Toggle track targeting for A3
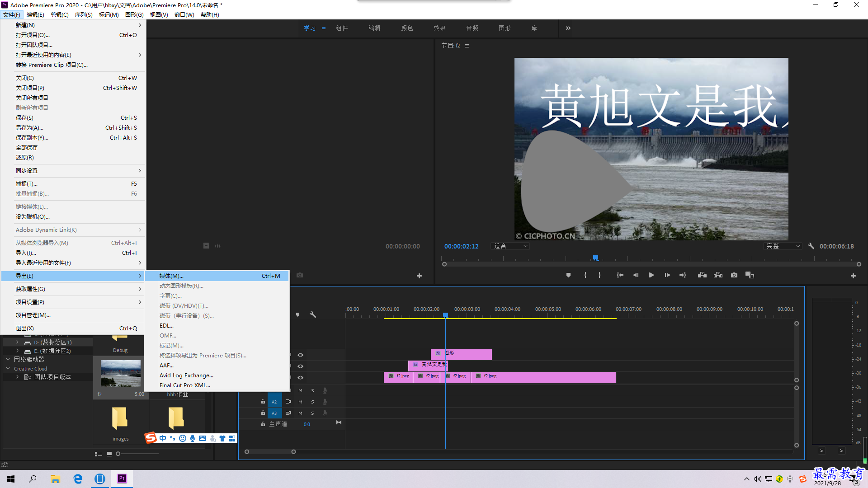Viewport: 868px width, 488px height. pos(274,413)
